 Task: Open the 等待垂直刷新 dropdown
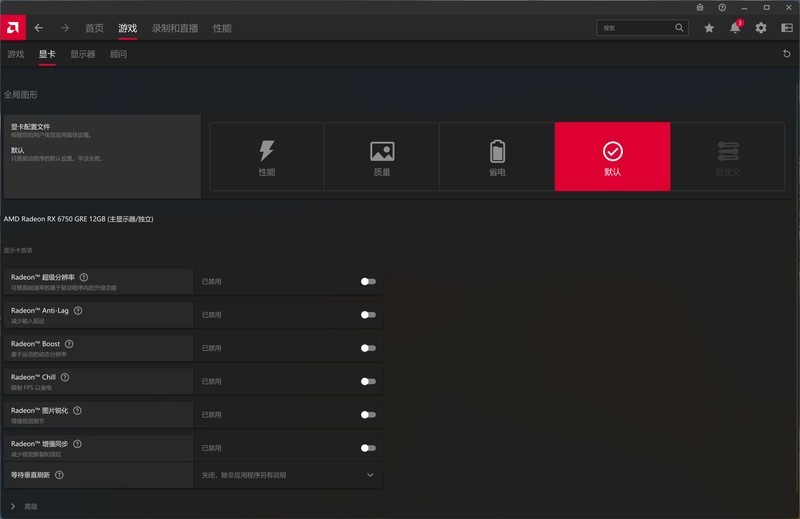tap(288, 475)
